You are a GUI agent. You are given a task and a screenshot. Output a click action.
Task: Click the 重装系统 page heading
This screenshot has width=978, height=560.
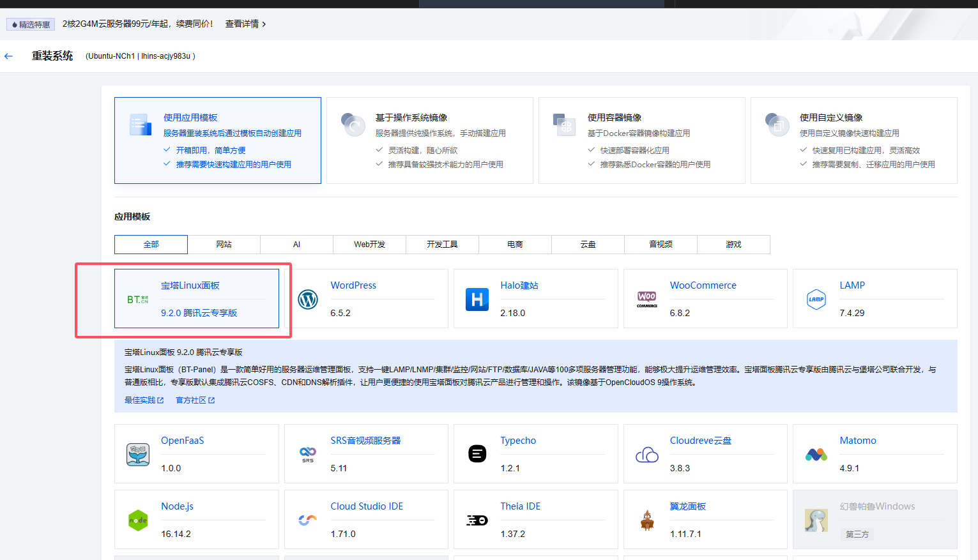click(52, 56)
